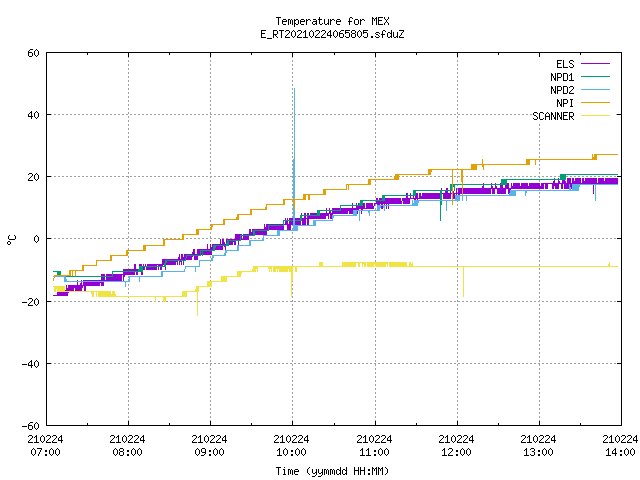Viewport: 640px width, 480px height.
Task: Click the x-axis tick label 13:00
Action: click(538, 452)
